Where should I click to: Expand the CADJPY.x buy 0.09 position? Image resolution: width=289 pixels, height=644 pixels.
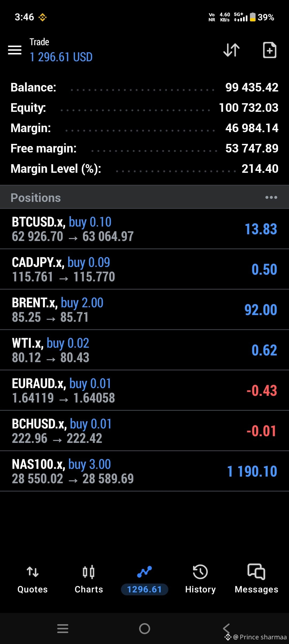point(144,269)
